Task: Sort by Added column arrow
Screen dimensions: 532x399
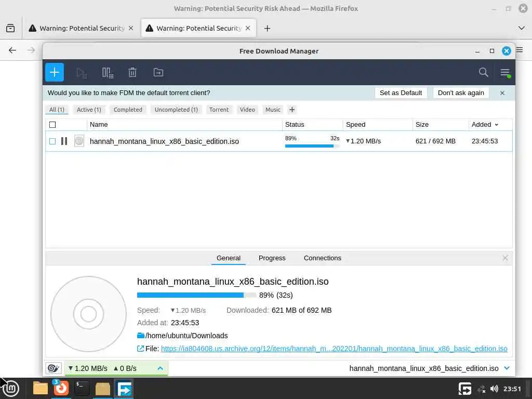Action: [x=497, y=125]
